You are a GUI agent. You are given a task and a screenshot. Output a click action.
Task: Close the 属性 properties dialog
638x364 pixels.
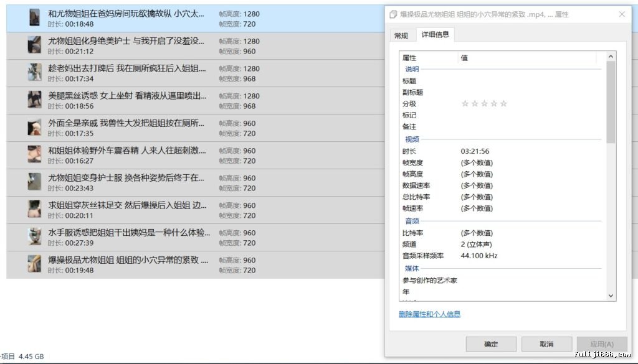click(x=622, y=14)
